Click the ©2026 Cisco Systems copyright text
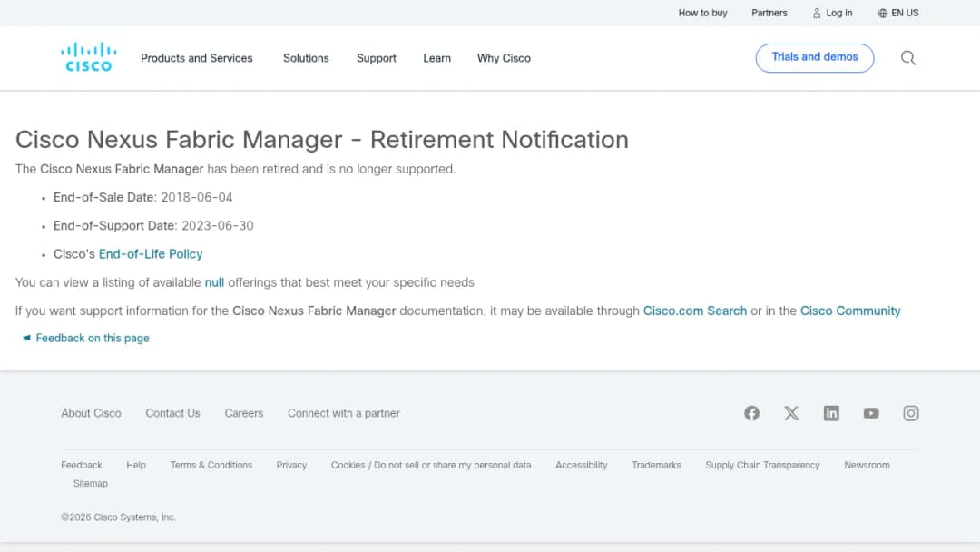Screen dimensions: 980x552 tap(119, 517)
